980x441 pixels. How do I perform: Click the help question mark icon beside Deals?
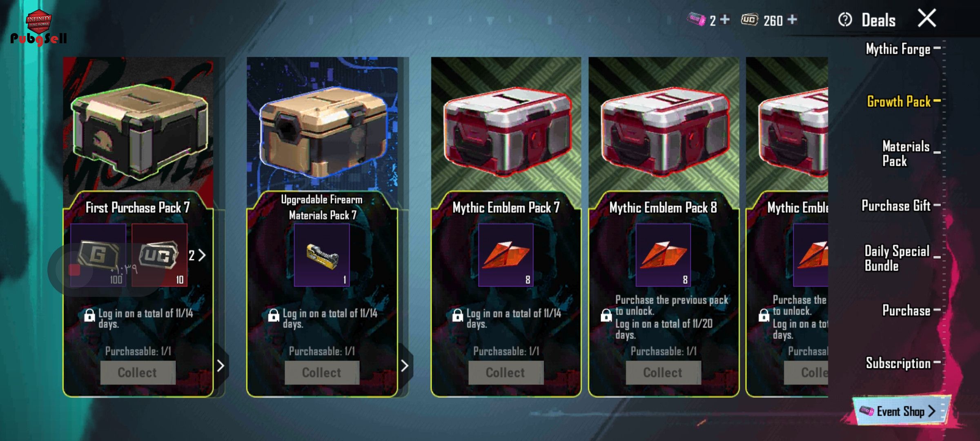845,20
